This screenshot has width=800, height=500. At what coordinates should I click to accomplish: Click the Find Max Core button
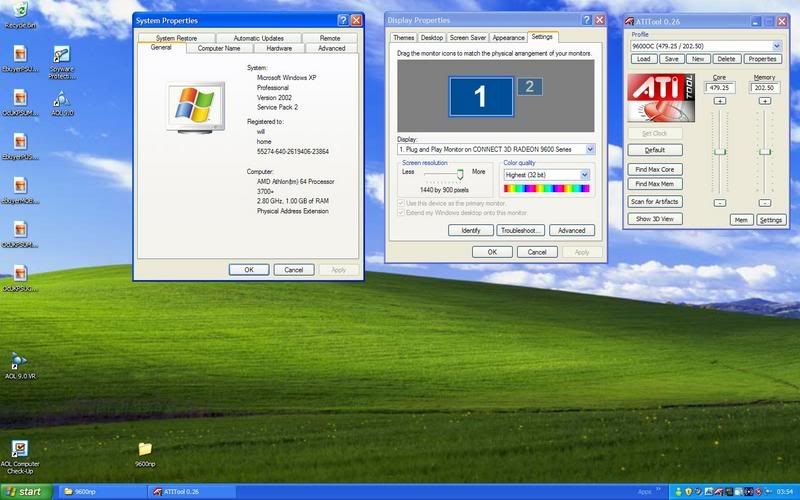pos(655,170)
